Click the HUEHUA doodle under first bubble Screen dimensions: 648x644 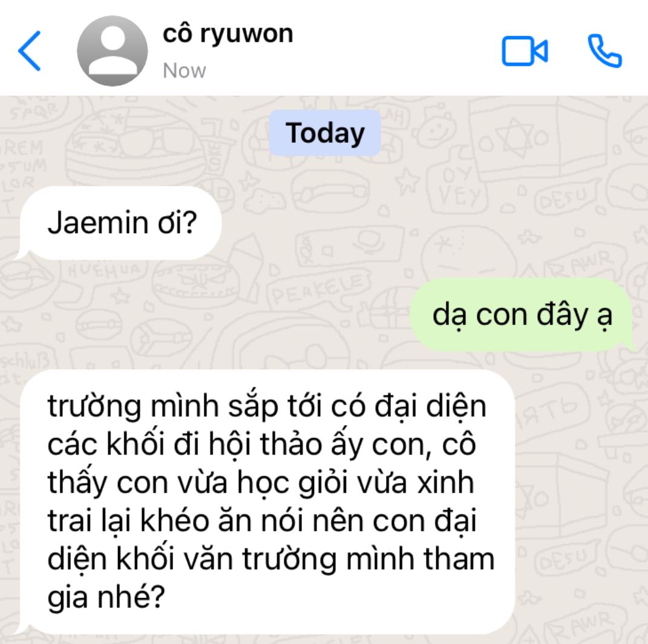pyautogui.click(x=104, y=270)
